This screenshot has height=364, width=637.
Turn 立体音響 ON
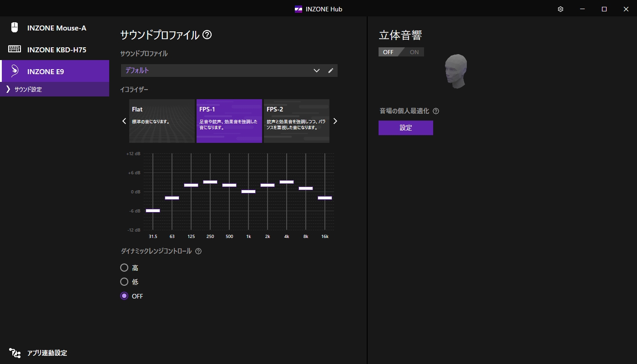[413, 52]
